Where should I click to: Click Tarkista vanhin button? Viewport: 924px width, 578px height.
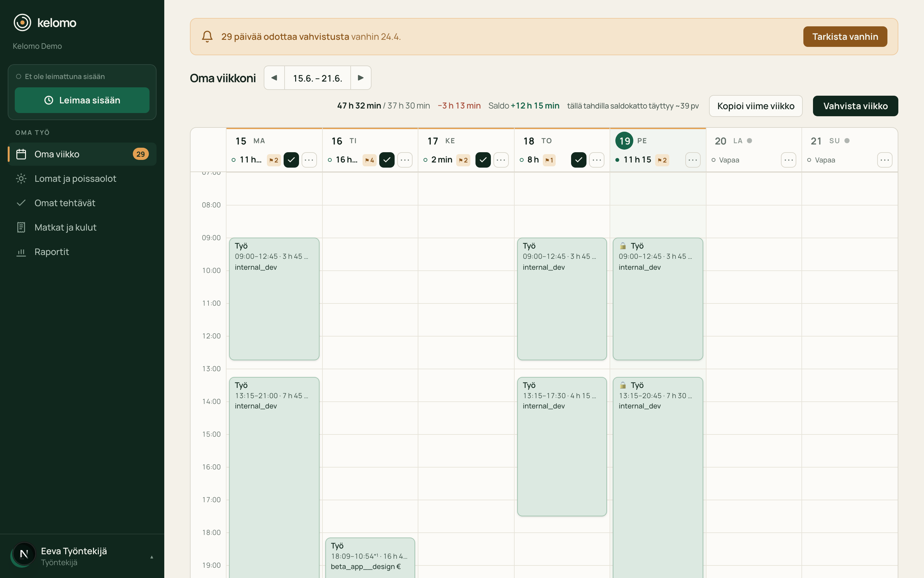pyautogui.click(x=845, y=37)
